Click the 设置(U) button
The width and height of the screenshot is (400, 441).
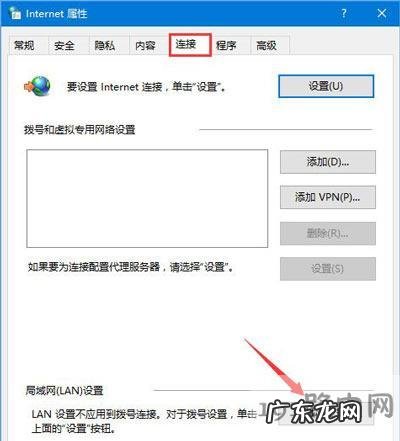pos(326,86)
